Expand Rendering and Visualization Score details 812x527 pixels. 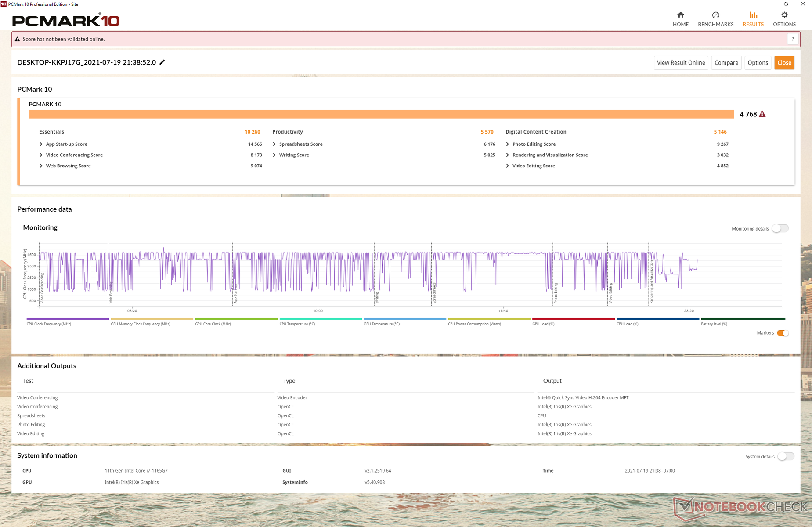[x=508, y=155]
